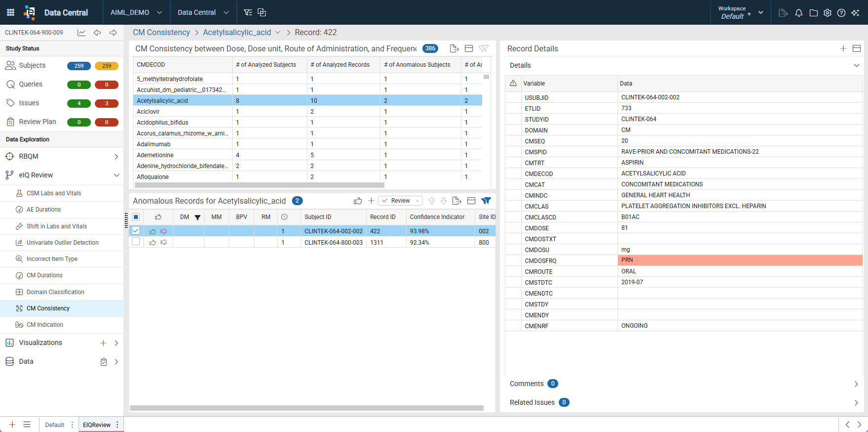Click thumbs down on record 1311
This screenshot has width=868, height=432.
pos(164,243)
